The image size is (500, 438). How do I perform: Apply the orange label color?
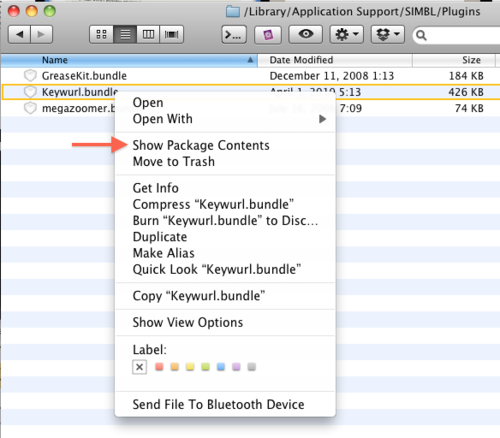coord(175,367)
